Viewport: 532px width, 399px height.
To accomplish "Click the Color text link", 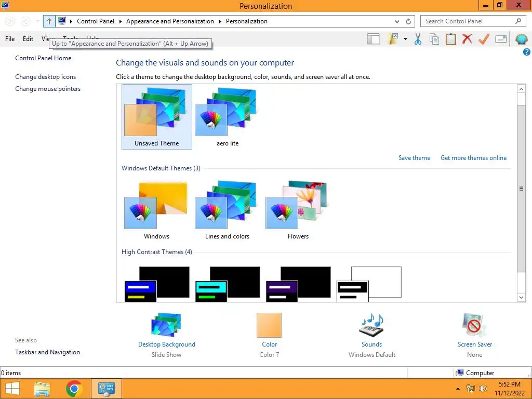I will pyautogui.click(x=270, y=344).
